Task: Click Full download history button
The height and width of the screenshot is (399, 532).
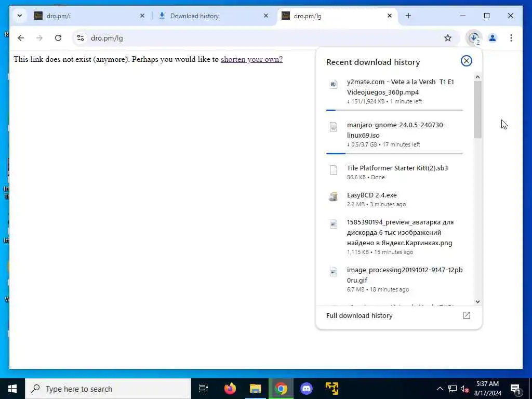Action: pyautogui.click(x=398, y=315)
